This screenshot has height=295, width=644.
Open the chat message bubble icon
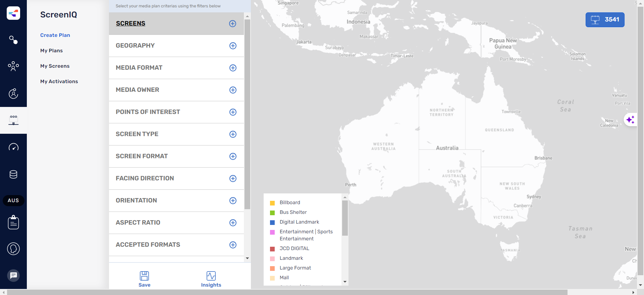(13, 276)
